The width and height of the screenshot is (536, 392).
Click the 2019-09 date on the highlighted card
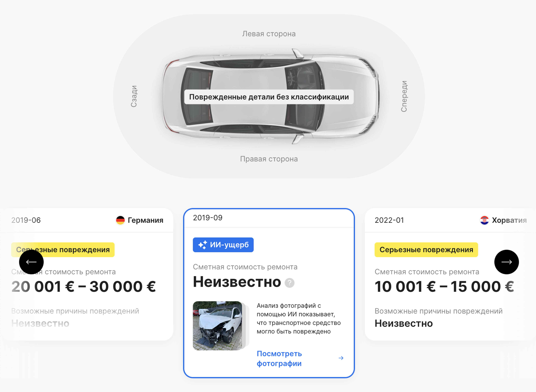(208, 218)
